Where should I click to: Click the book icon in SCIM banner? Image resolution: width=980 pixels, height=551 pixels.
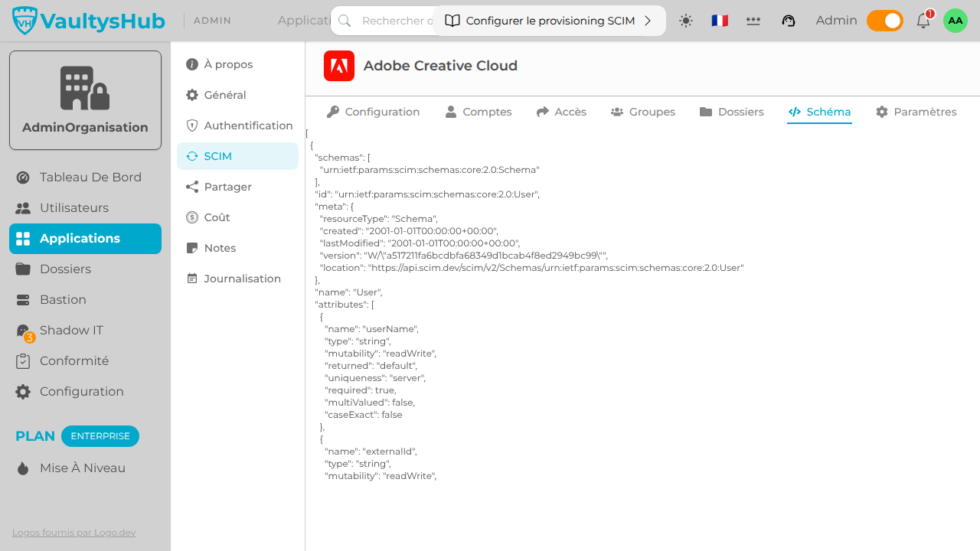[x=452, y=21]
